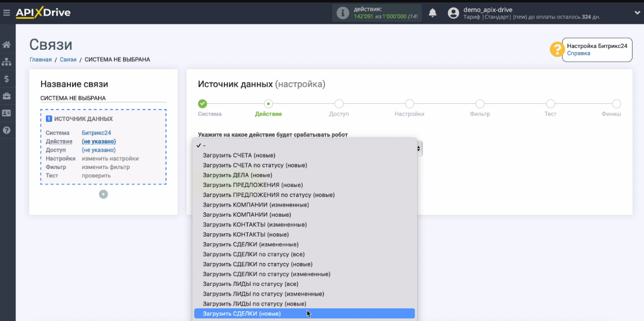Click the Доступ step circle
This screenshot has height=321, width=644.
click(x=339, y=103)
